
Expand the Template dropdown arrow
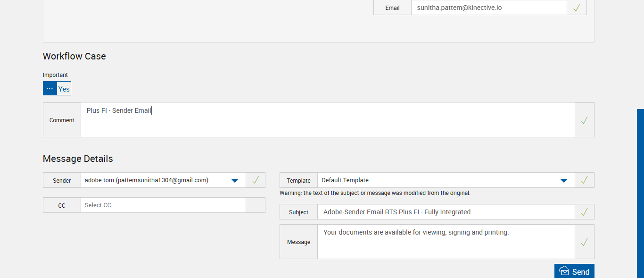pos(563,180)
